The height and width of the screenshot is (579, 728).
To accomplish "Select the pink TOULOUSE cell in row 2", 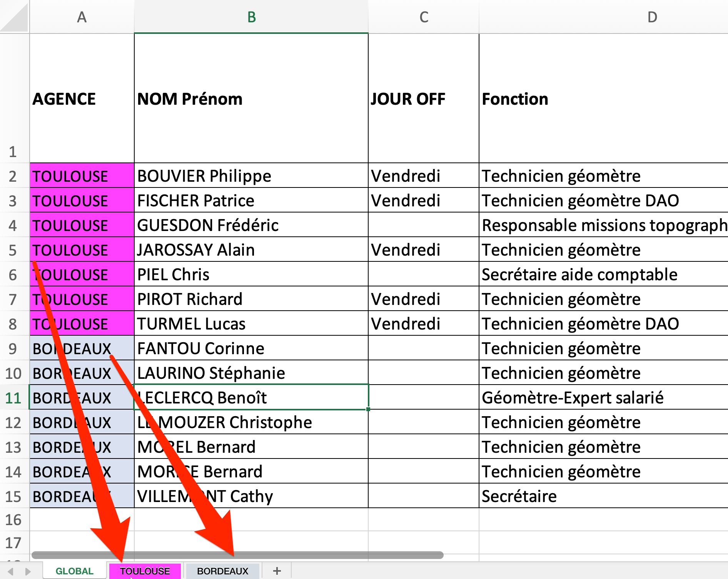I will [x=82, y=176].
